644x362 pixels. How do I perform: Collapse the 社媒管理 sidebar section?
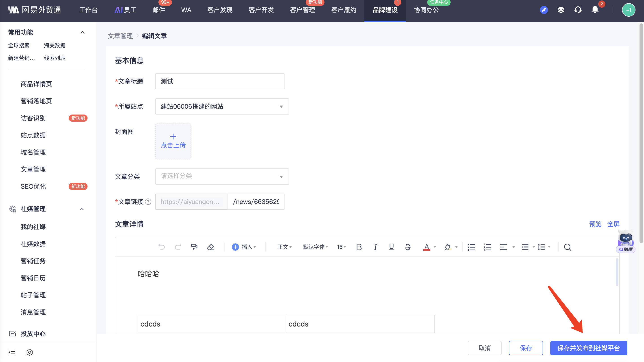81,209
